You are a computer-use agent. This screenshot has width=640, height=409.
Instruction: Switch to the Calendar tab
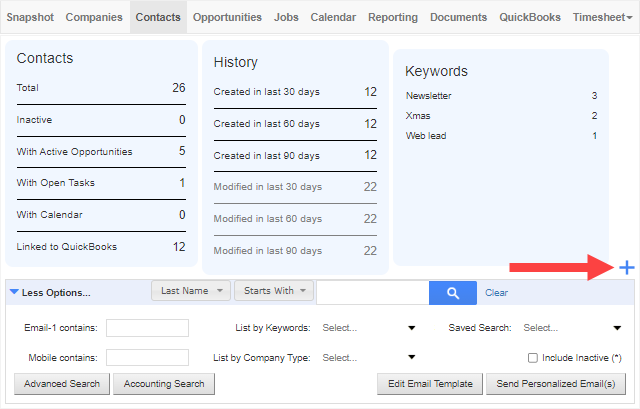coord(333,17)
